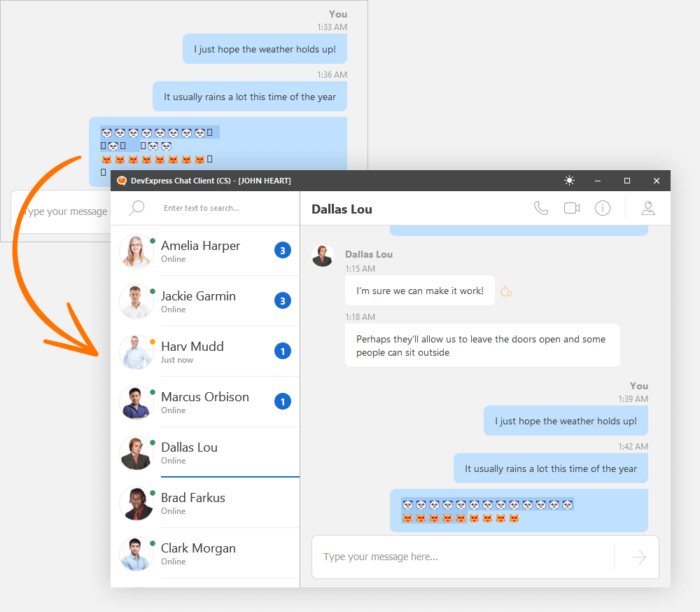Toggle light/dark theme sun icon
The width and height of the screenshot is (700, 612).
pos(570,181)
